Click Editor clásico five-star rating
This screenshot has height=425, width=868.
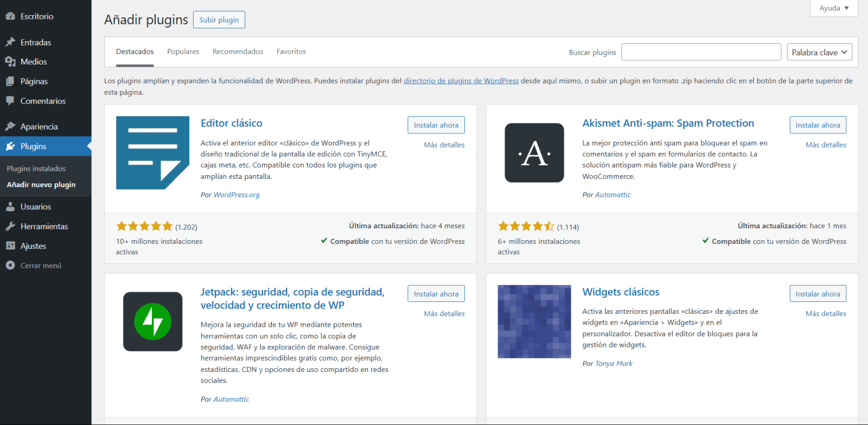click(144, 226)
